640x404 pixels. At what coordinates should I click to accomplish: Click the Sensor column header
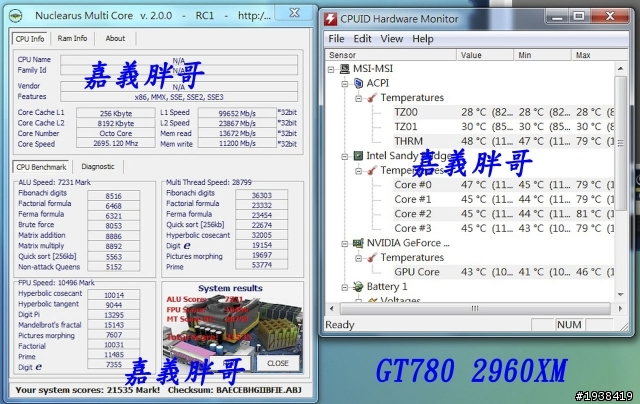coord(391,55)
